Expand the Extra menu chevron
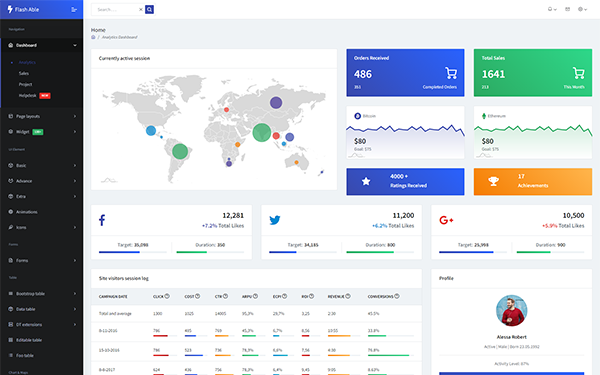The height and width of the screenshot is (375, 600). coord(75,196)
